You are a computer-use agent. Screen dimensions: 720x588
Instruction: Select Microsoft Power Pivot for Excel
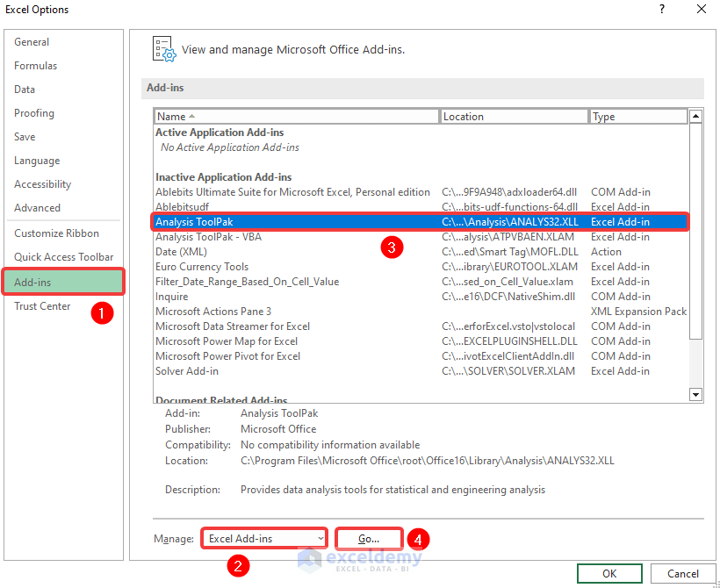(421, 356)
